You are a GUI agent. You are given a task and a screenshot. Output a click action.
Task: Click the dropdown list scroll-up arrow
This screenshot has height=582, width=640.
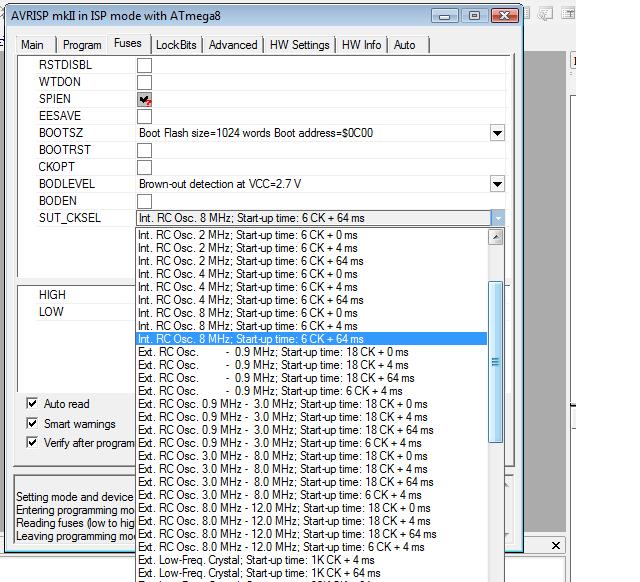coord(496,237)
